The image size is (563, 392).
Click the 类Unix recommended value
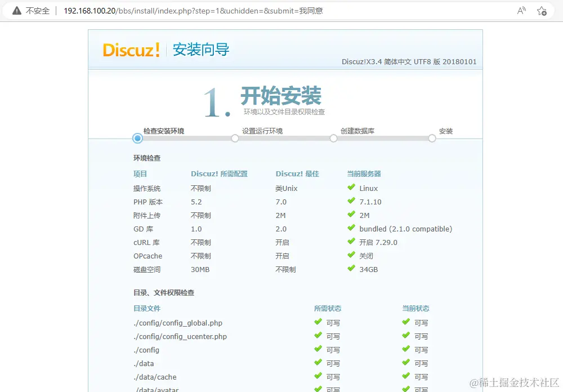point(287,189)
